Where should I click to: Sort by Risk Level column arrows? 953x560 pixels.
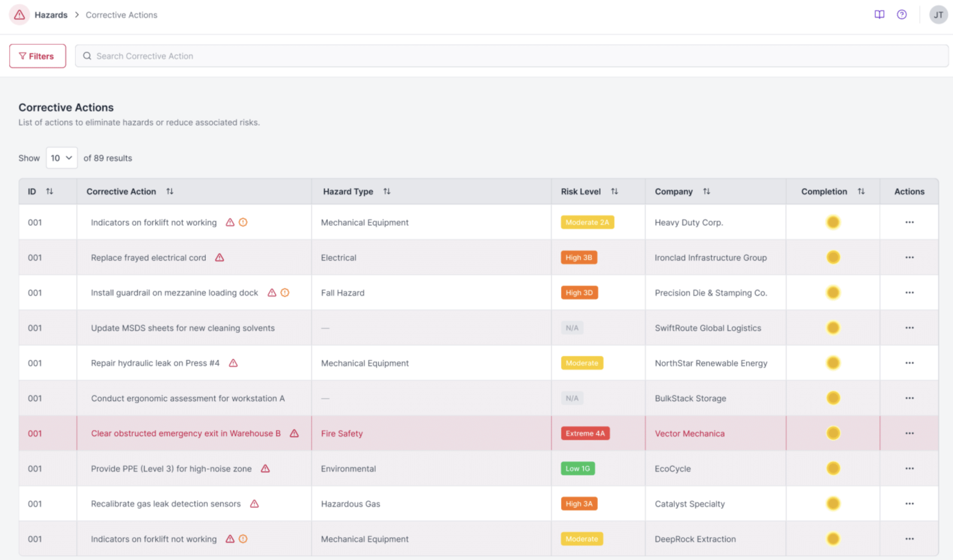614,192
